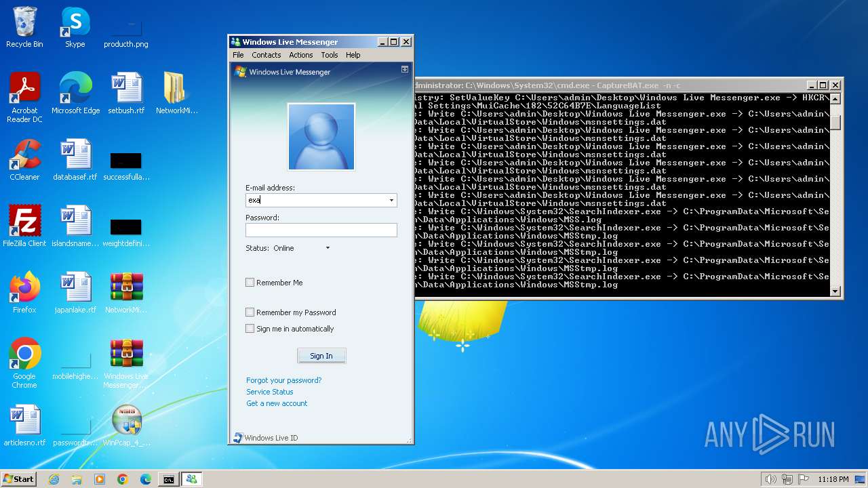Follow the Forgot your password? link
Viewport: 868px width, 488px height.
283,380
